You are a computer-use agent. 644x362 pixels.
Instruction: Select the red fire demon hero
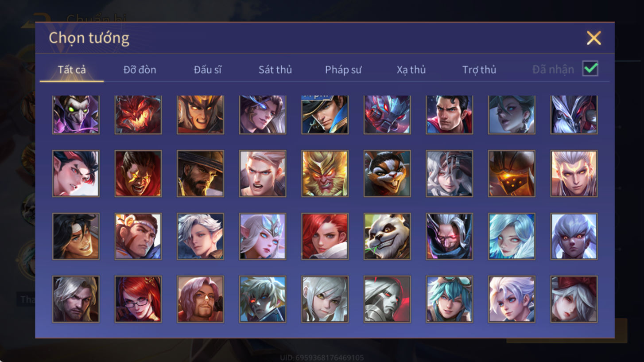click(138, 114)
